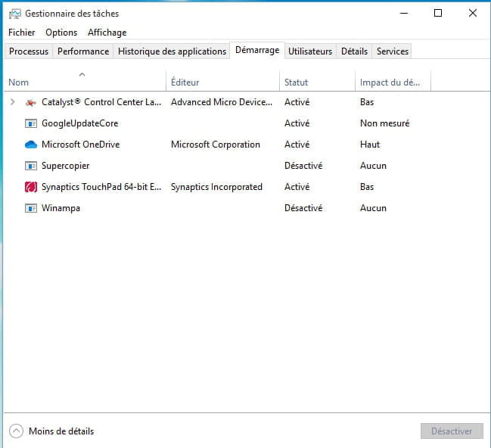Select the GoogleUpdateCore name
The height and width of the screenshot is (448, 491).
[x=80, y=123]
